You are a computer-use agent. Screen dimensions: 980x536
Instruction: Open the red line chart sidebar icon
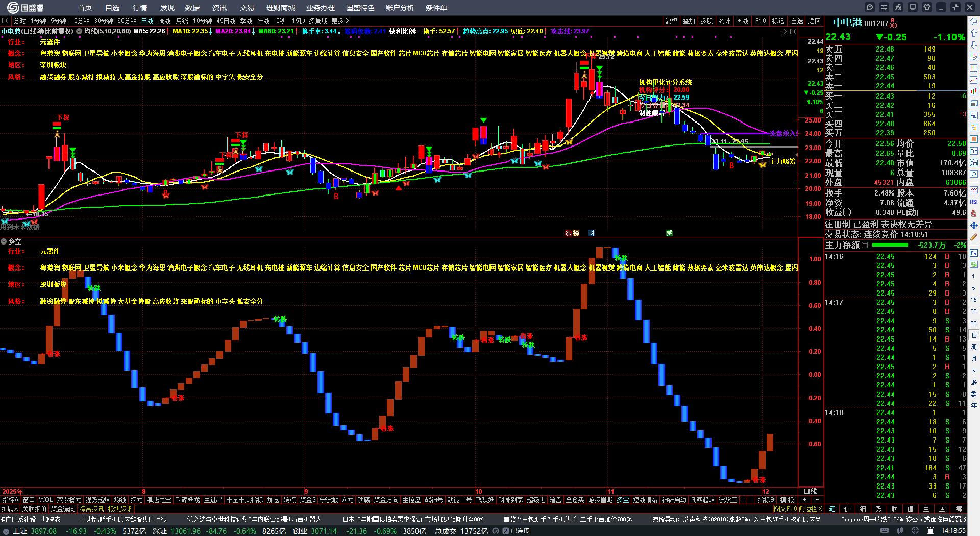(x=974, y=80)
